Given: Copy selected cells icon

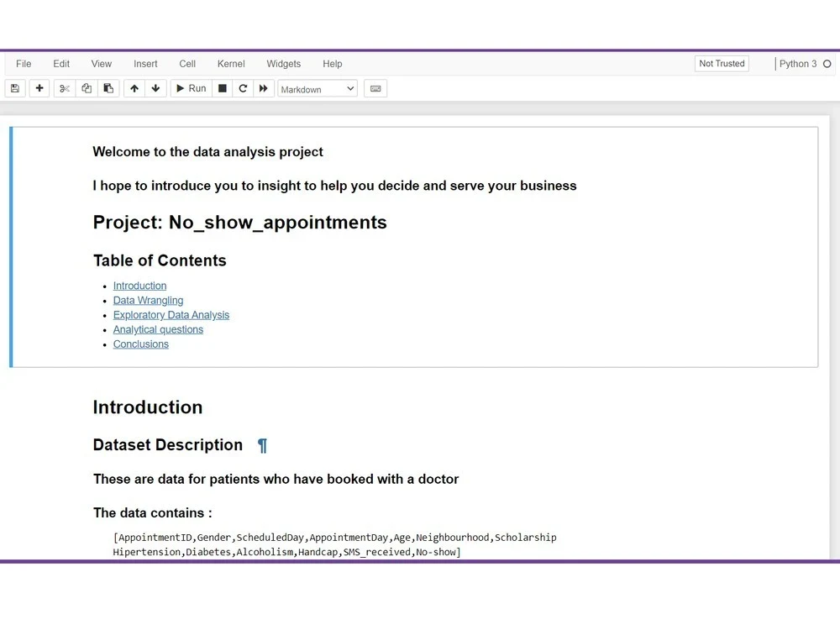Looking at the screenshot, I should click(x=87, y=88).
